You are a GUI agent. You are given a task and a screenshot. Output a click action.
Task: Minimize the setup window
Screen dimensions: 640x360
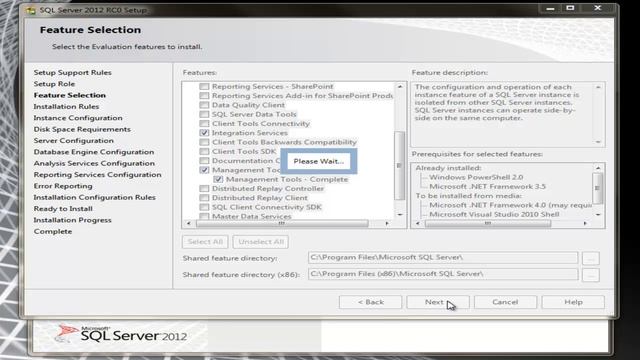(x=550, y=9)
